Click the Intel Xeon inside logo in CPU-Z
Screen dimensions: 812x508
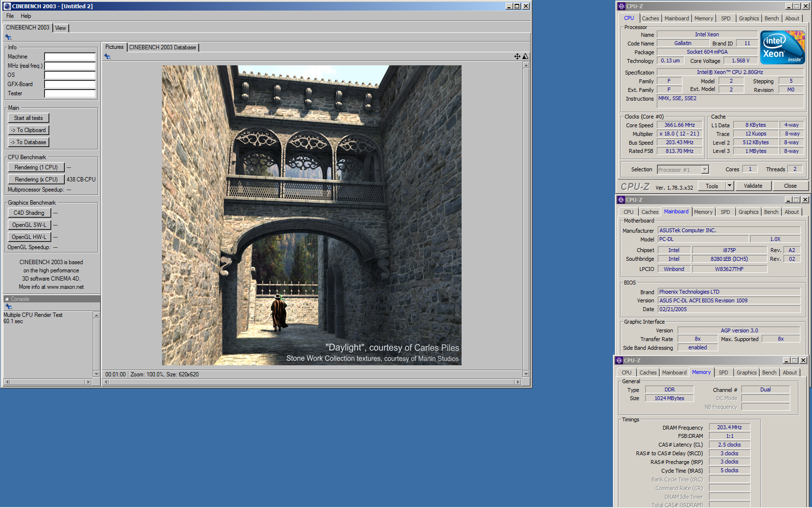(x=783, y=47)
